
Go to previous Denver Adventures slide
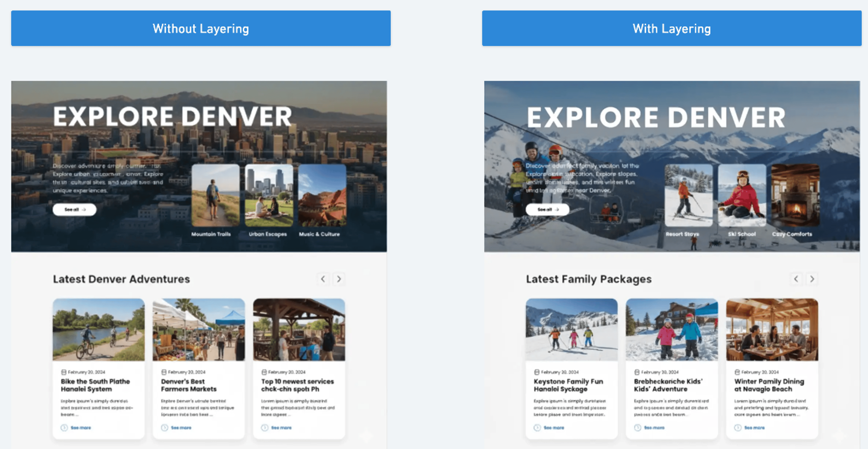pos(323,279)
